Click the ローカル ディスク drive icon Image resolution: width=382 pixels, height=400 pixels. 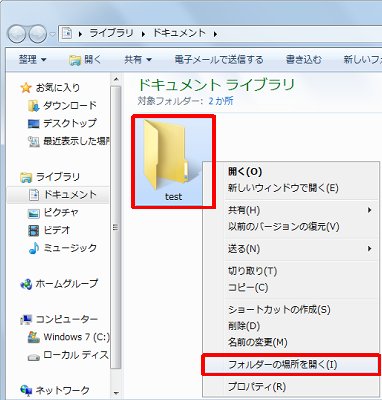coord(34,357)
